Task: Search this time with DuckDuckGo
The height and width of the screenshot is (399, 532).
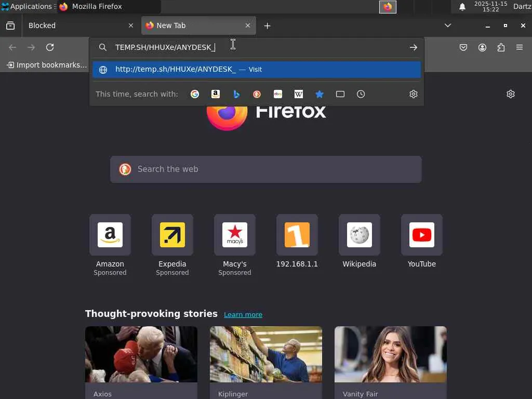Action: click(x=257, y=94)
